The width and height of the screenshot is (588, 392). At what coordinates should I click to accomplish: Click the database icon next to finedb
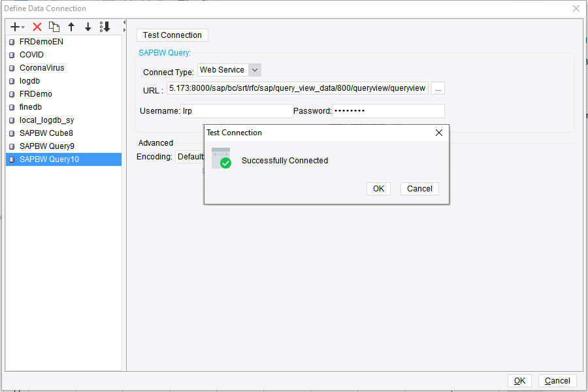[10, 106]
